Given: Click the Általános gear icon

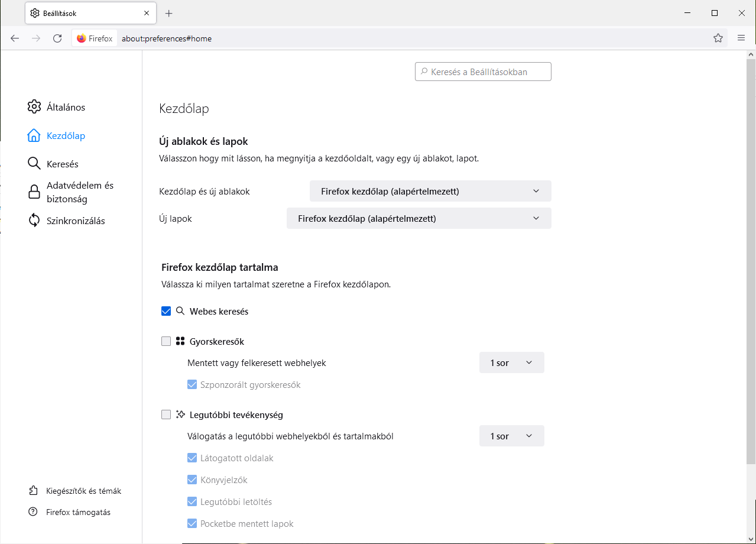Looking at the screenshot, I should 34,107.
